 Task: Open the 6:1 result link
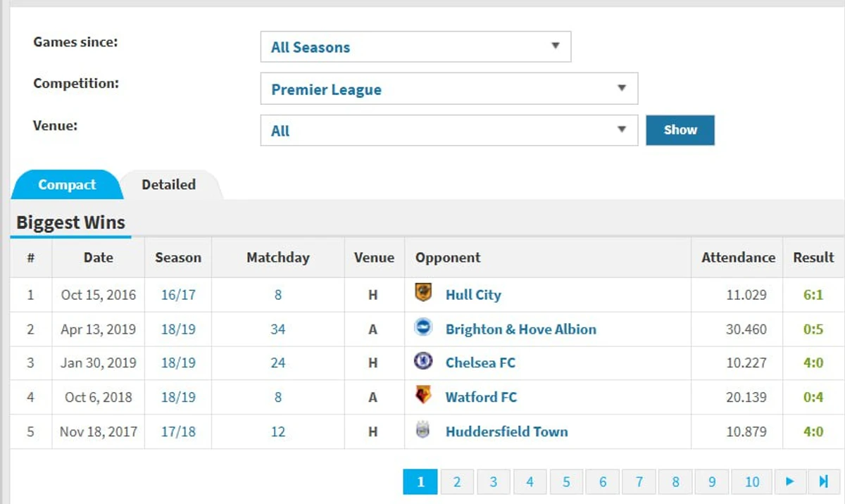[x=813, y=295]
